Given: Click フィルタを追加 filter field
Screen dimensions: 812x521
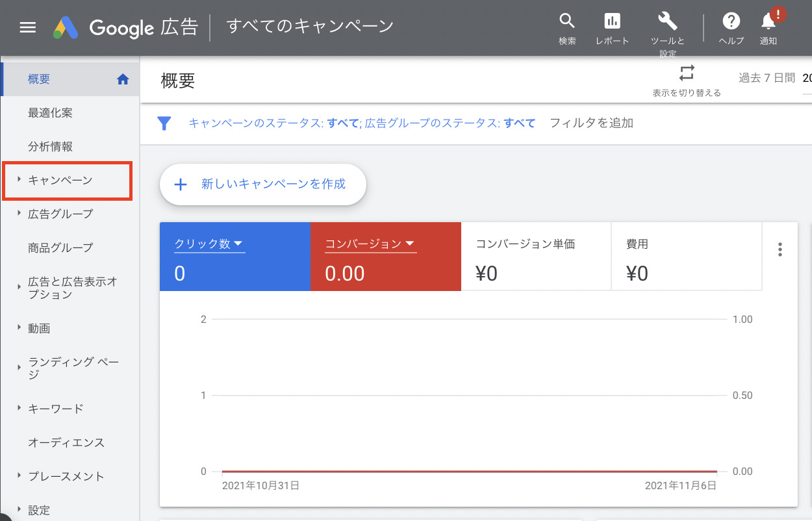Looking at the screenshot, I should 591,123.
